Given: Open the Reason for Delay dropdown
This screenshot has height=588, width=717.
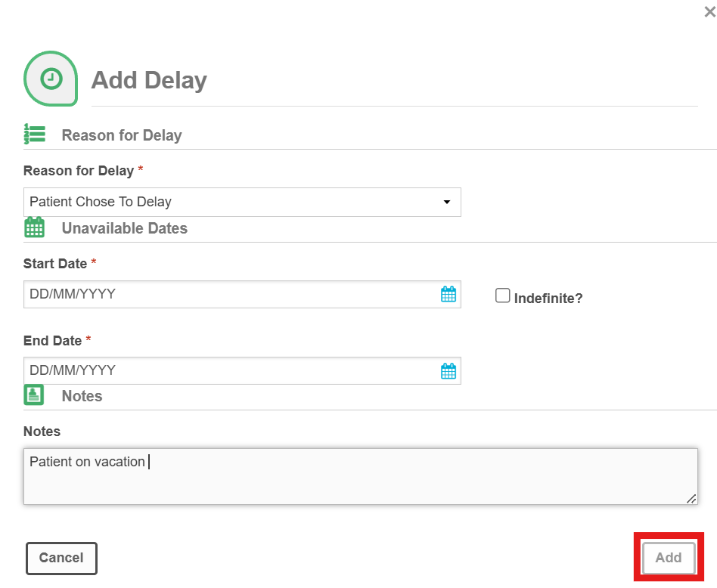Looking at the screenshot, I should click(x=242, y=202).
